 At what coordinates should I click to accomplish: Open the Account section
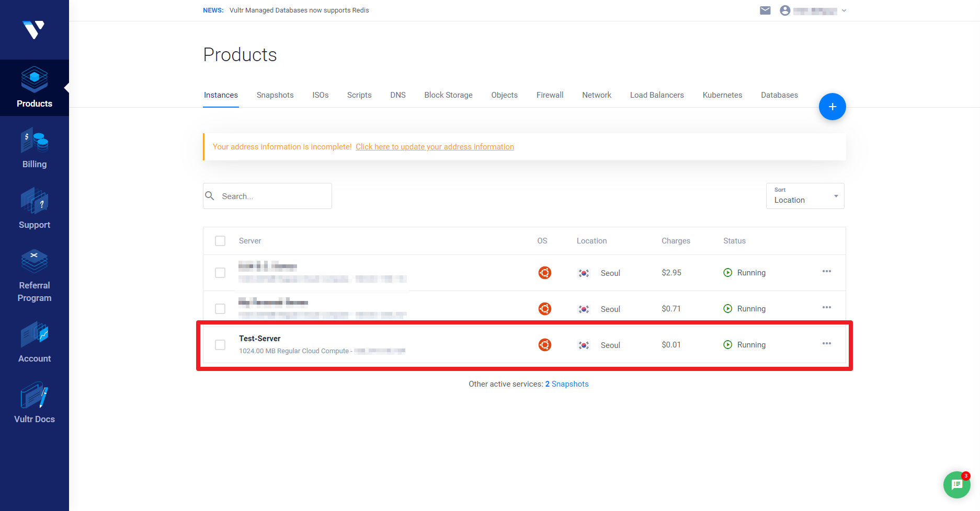[x=35, y=343]
